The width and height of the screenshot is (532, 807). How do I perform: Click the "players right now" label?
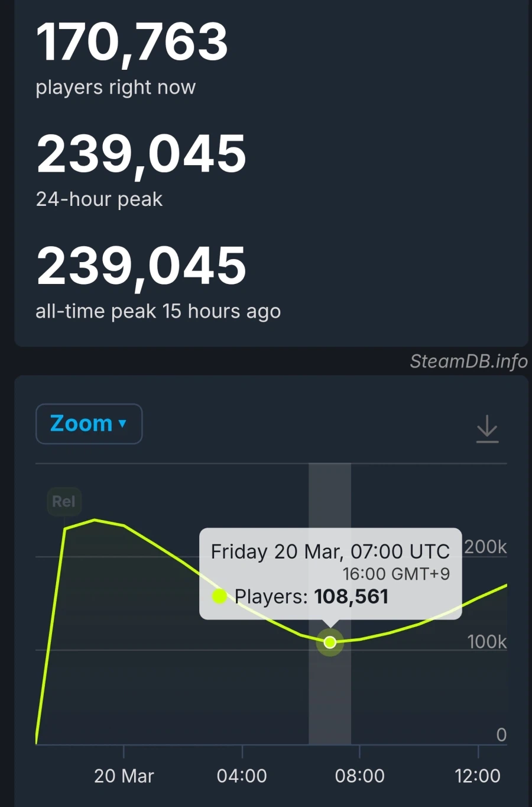click(x=115, y=88)
